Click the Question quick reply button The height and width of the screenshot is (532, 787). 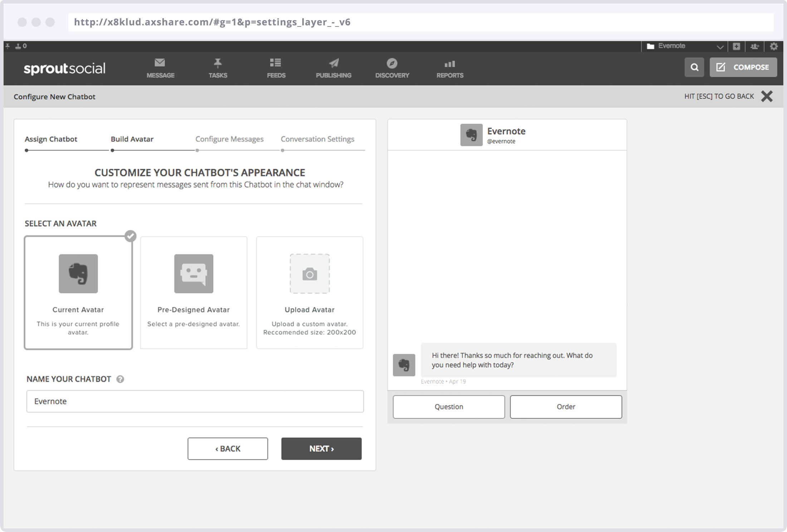click(449, 407)
